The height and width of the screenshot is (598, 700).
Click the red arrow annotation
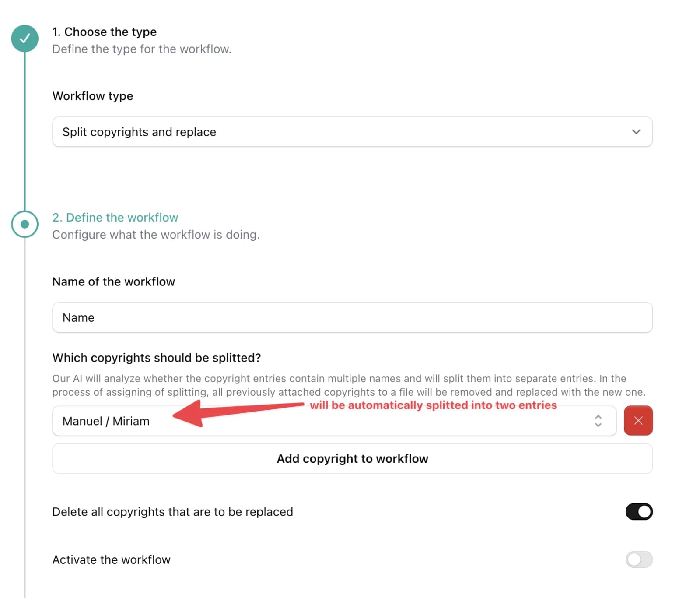[x=238, y=413]
